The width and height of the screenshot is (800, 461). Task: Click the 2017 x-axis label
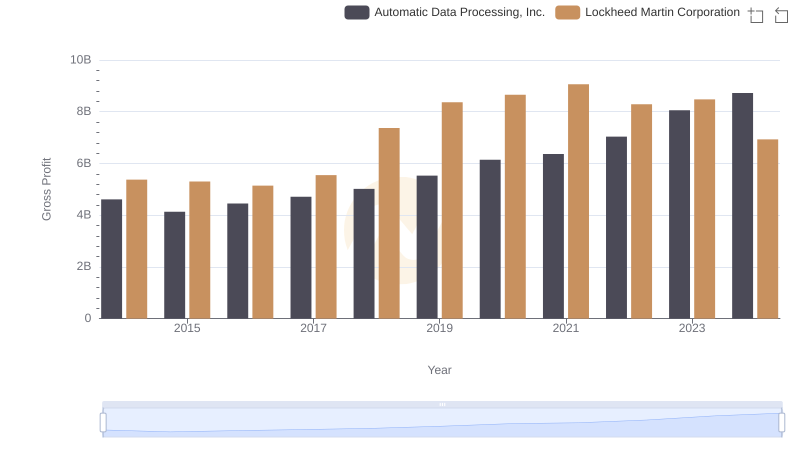[313, 328]
